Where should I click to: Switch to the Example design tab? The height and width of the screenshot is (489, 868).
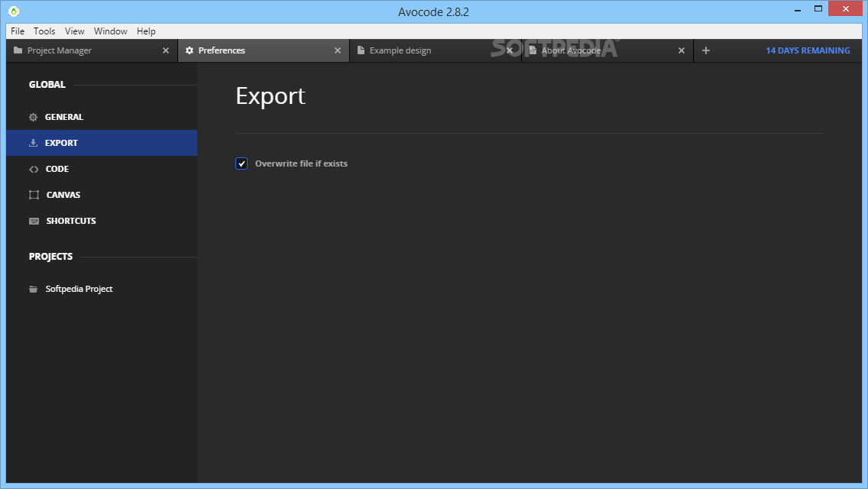(435, 50)
